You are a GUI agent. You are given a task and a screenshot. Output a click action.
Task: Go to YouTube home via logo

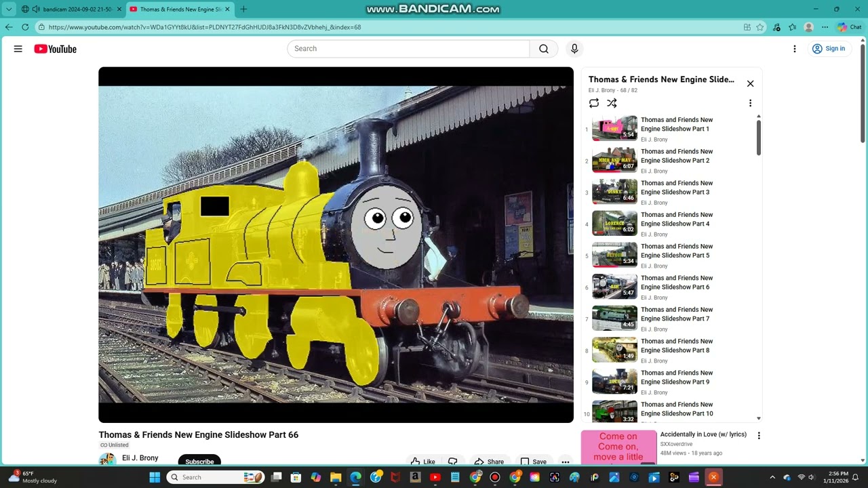pos(55,49)
